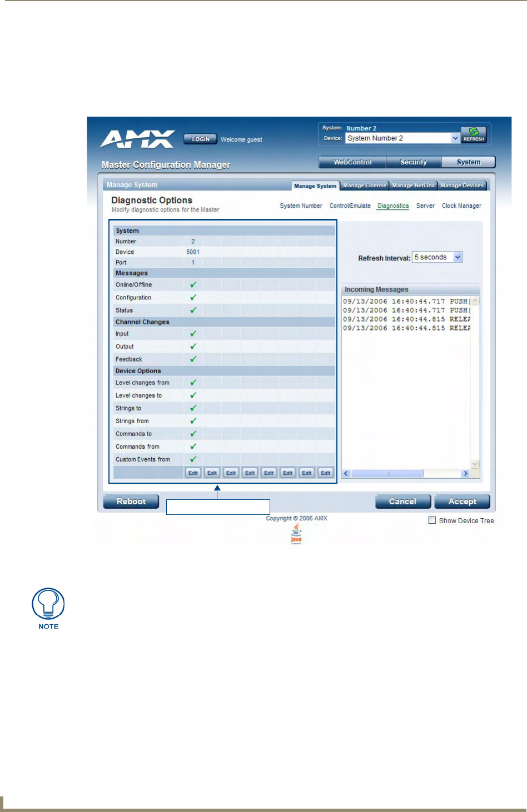
Task: Click the System Number link
Action: pyautogui.click(x=301, y=205)
